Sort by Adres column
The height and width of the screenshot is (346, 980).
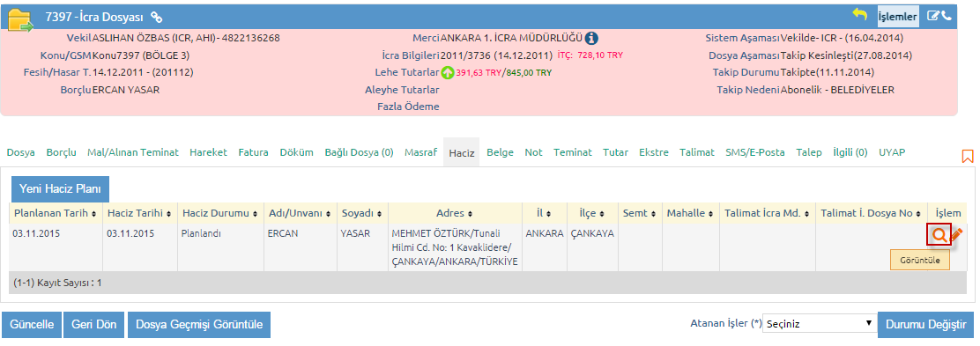click(455, 214)
